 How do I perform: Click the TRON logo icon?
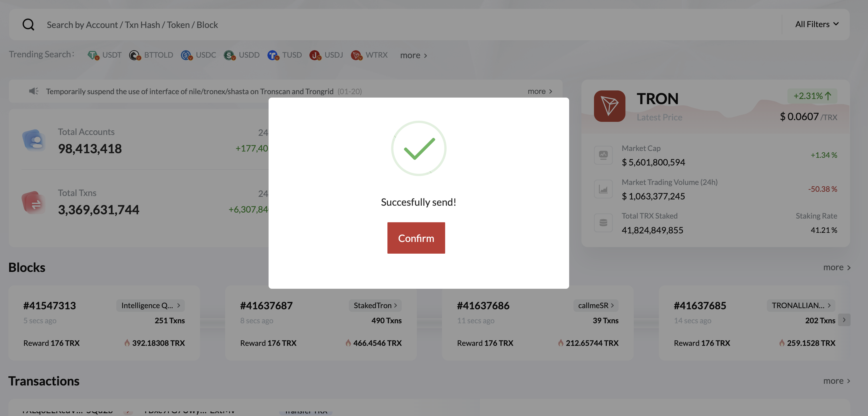[x=609, y=106]
